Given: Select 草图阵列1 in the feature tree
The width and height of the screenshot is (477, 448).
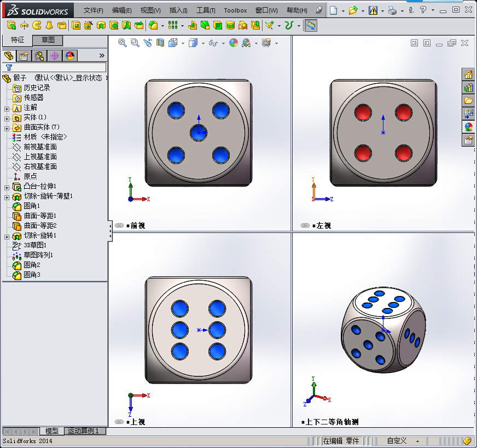Looking at the screenshot, I should coord(38,255).
